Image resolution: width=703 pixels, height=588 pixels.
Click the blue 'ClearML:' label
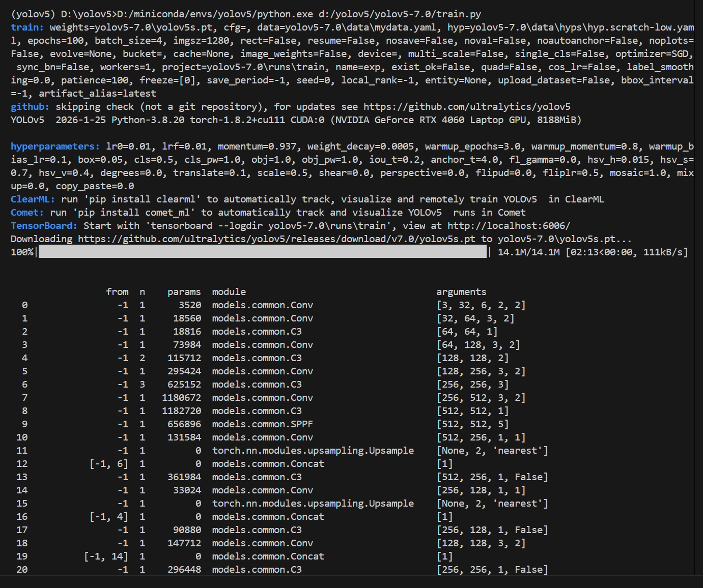coord(33,199)
